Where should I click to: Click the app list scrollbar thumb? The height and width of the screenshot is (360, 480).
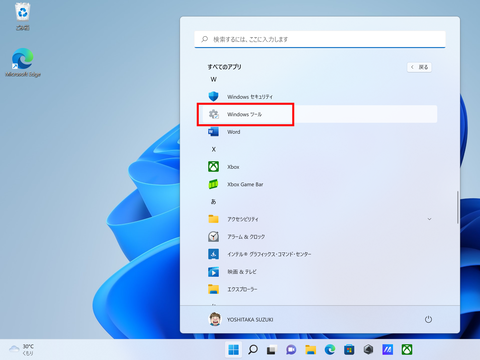[x=458, y=207]
